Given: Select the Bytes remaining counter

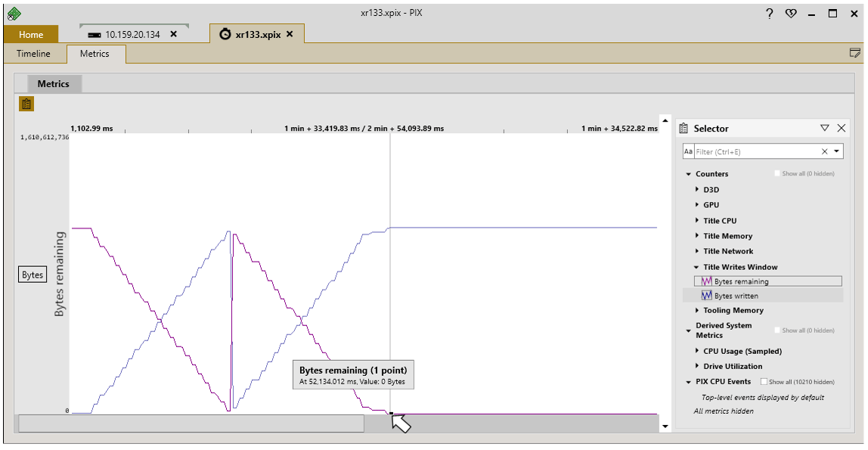Looking at the screenshot, I should 767,281.
